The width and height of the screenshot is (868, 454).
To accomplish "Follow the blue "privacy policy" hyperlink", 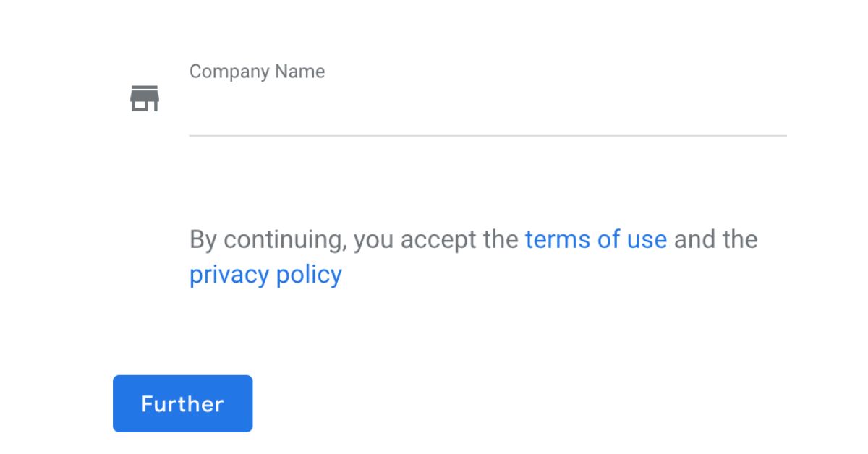I will 265,275.
